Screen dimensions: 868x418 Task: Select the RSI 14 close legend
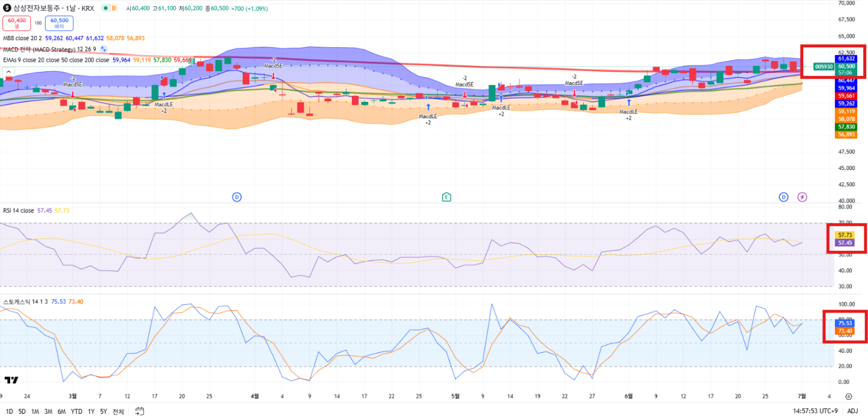click(x=19, y=211)
